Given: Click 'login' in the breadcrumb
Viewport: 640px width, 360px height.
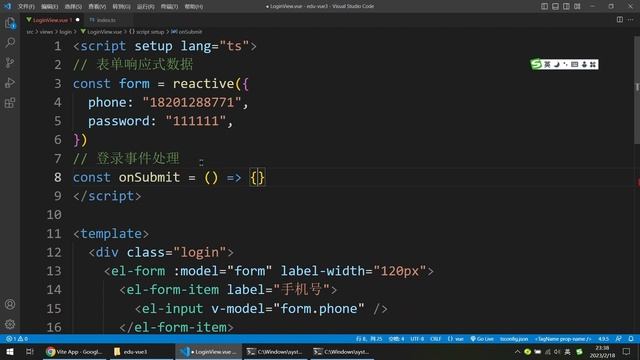Looking at the screenshot, I should (x=65, y=32).
